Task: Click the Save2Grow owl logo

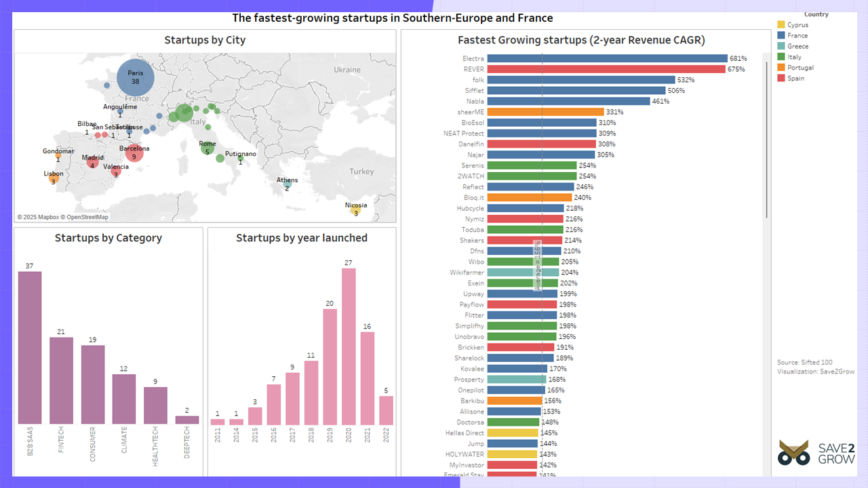Action: pos(794,453)
